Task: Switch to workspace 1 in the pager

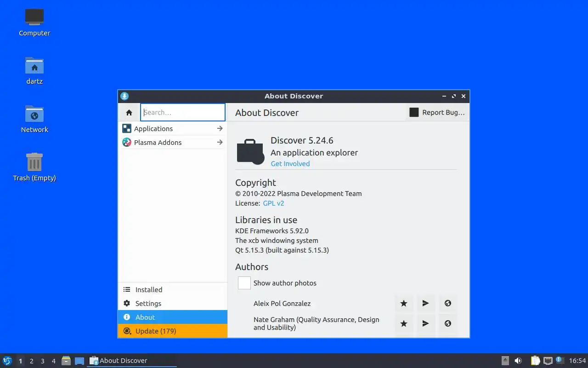Action: [20, 361]
